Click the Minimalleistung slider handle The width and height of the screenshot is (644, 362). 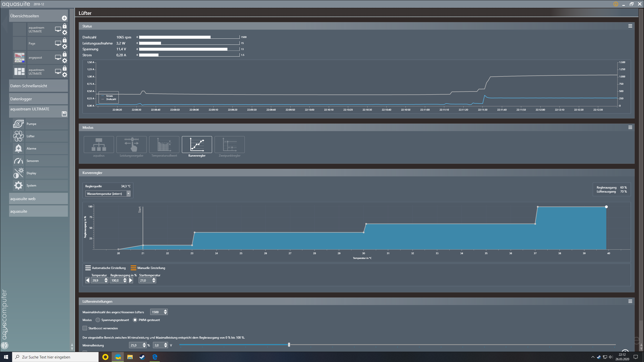point(289,345)
